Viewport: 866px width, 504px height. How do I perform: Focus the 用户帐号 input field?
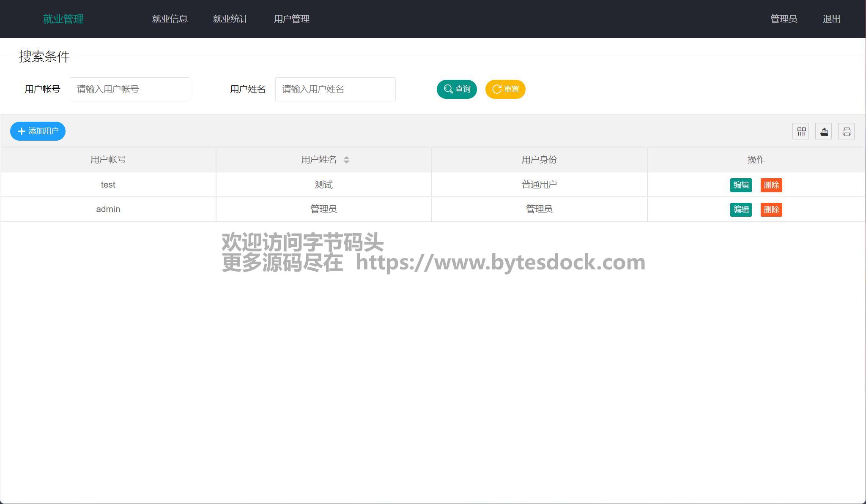(130, 89)
